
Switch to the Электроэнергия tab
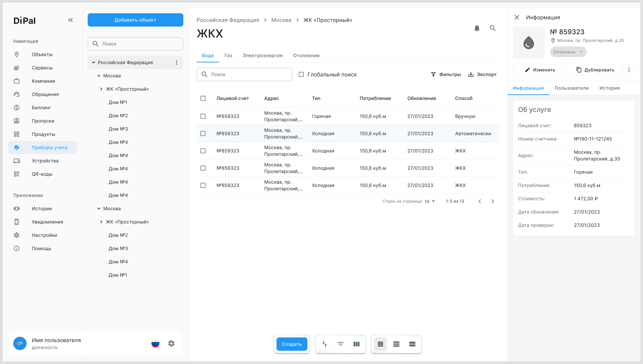(262, 55)
